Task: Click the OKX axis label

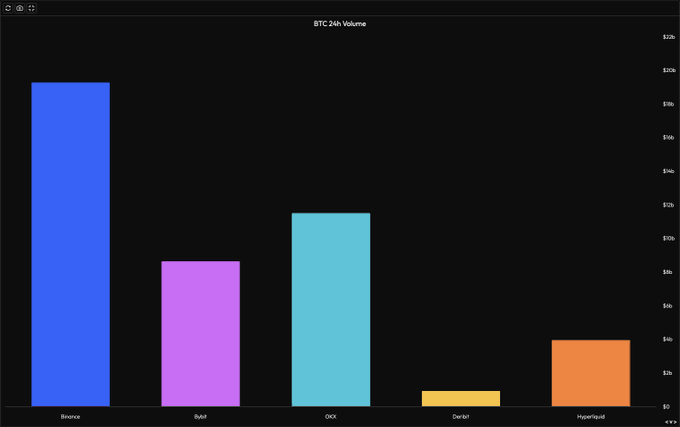Action: click(330, 417)
